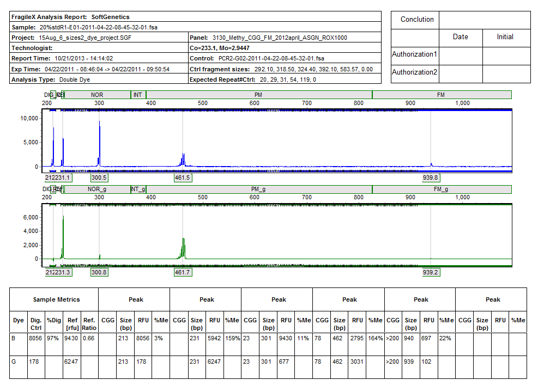544x392 pixels.
Task: Select the 3% methylation value in row B
Action: coord(159,338)
